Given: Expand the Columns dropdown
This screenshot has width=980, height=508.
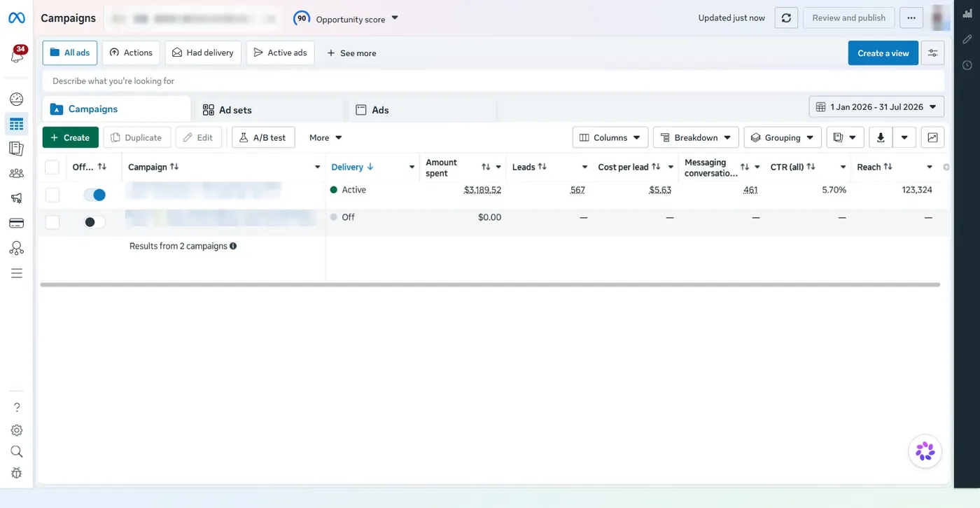Looking at the screenshot, I should point(610,138).
